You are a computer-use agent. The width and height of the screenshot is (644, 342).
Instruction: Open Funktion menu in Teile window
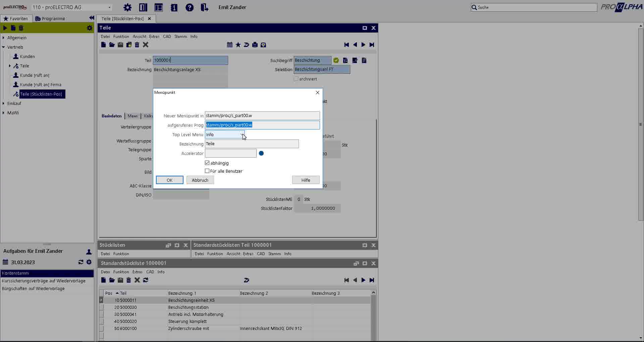point(121,37)
